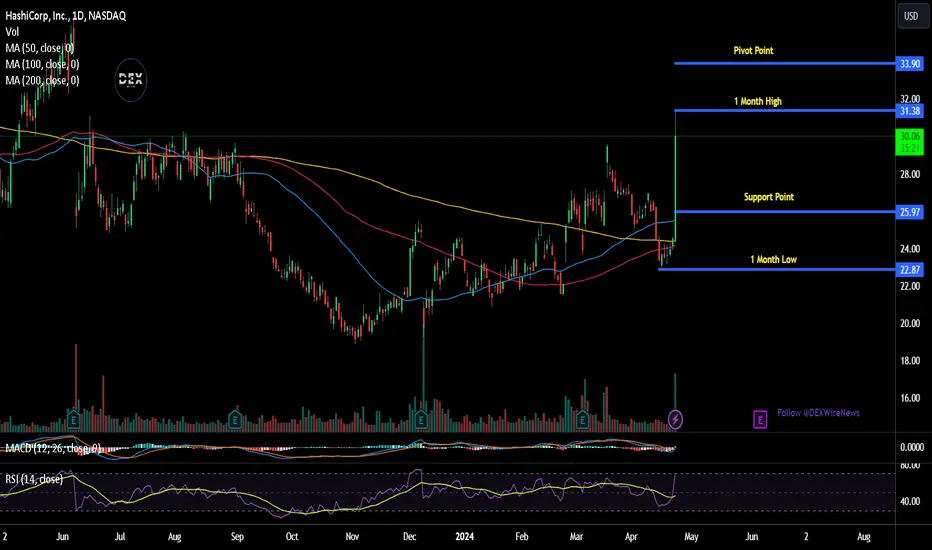Click the September earnings E marker
This screenshot has width=932, height=550.
click(235, 420)
